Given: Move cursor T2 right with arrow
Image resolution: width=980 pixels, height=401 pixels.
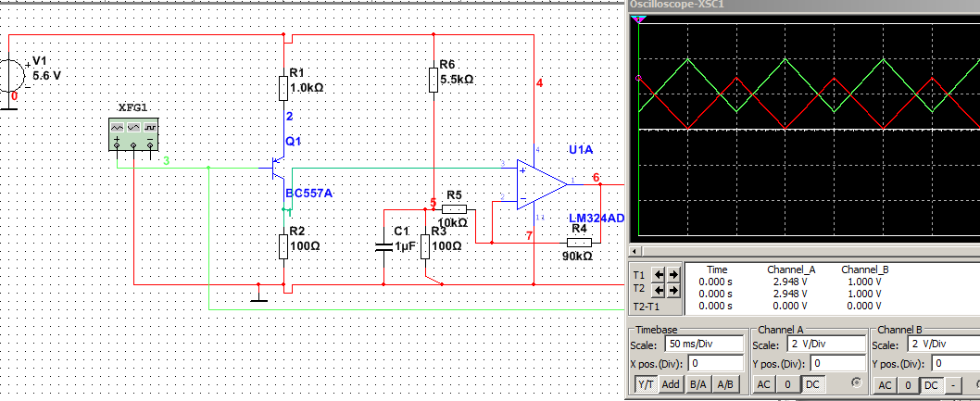Looking at the screenshot, I should pyautogui.click(x=673, y=288).
